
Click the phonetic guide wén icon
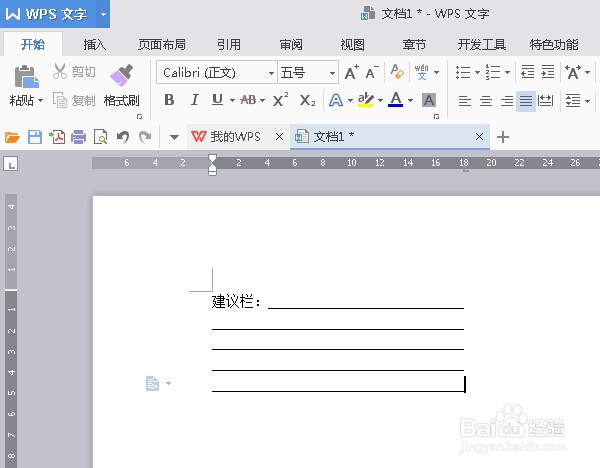[x=421, y=72]
